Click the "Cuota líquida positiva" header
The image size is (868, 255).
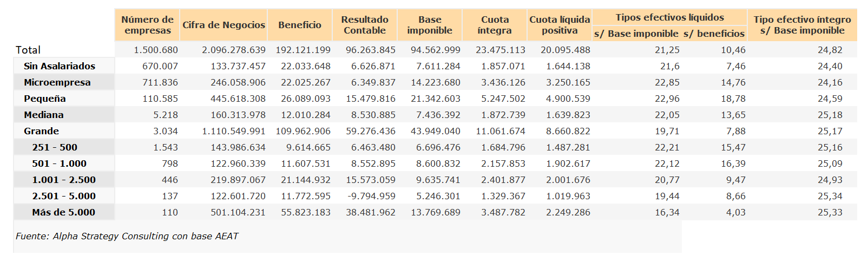click(x=560, y=25)
